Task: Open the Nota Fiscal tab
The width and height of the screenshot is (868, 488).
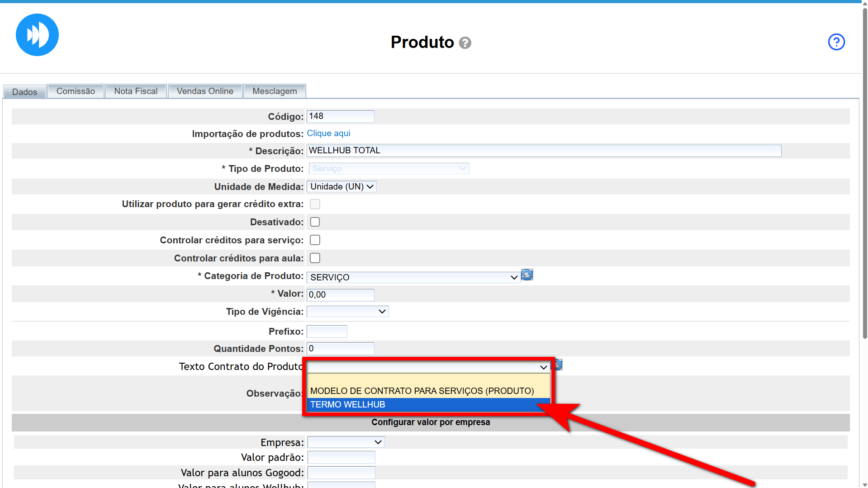Action: [136, 91]
